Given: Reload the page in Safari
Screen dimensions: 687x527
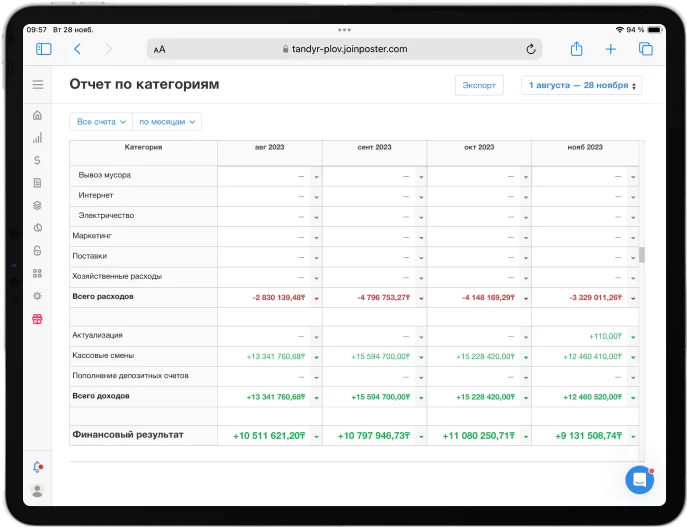Looking at the screenshot, I should click(x=530, y=49).
